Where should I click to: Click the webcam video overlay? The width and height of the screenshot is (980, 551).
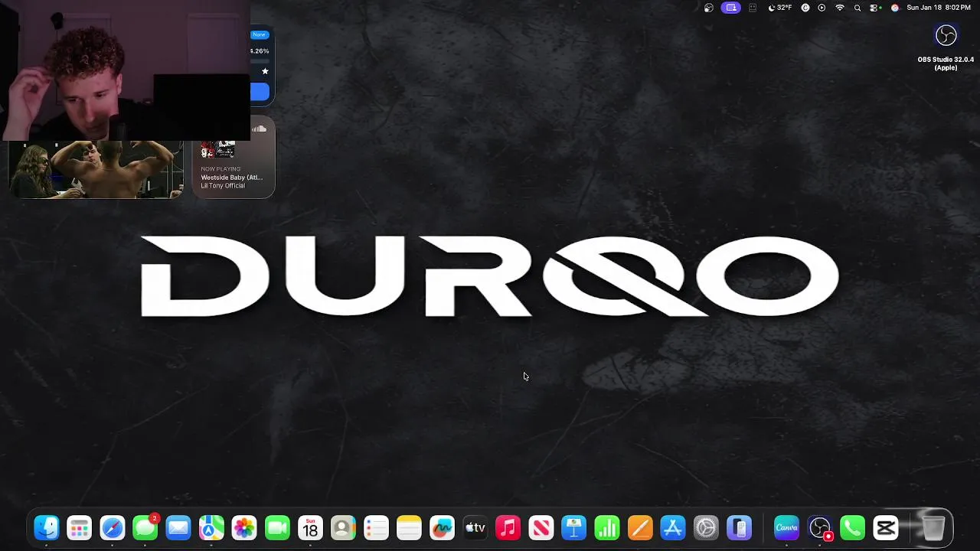[125, 70]
